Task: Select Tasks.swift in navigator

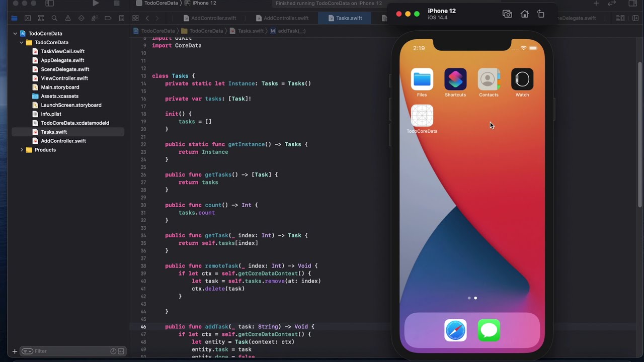Action: click(x=54, y=132)
